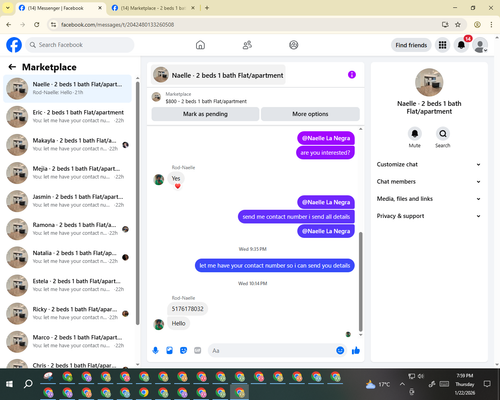
Task: Open the Estela conversation
Action: (x=68, y=285)
